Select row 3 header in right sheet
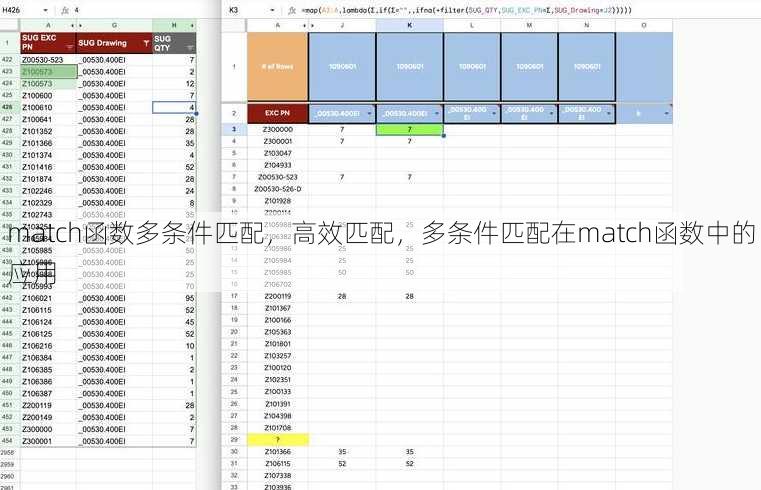This screenshot has width=761, height=490. (x=234, y=130)
